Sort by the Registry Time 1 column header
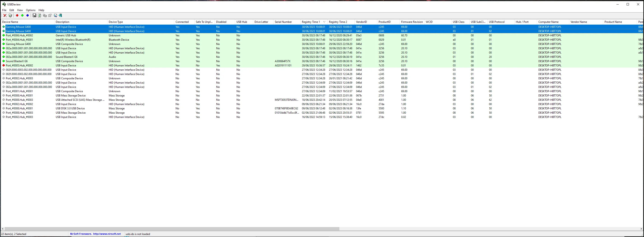Viewport: 644px width, 237px height. pyautogui.click(x=314, y=22)
